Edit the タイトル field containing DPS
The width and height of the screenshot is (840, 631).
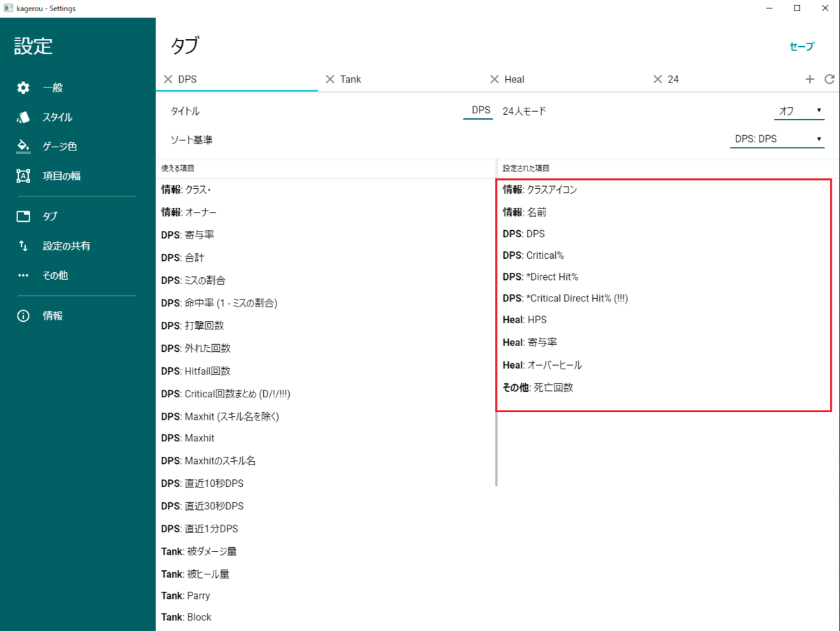click(x=477, y=111)
